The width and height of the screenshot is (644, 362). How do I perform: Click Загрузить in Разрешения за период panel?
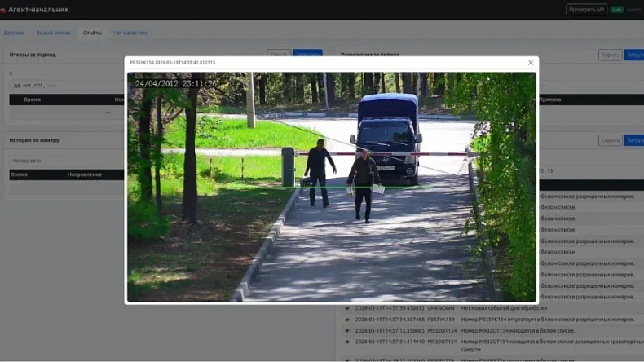(634, 55)
